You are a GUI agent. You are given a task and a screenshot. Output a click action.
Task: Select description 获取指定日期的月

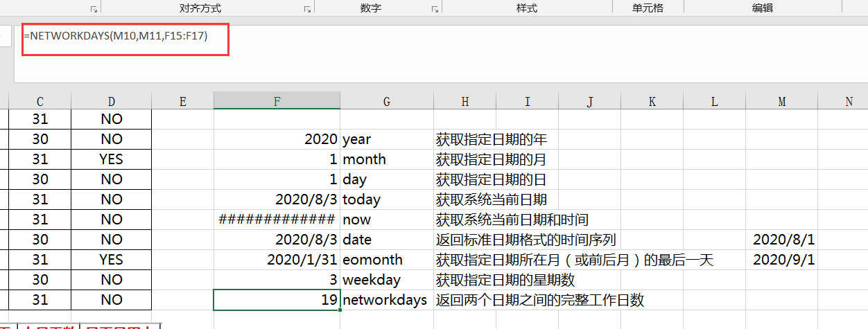492,159
